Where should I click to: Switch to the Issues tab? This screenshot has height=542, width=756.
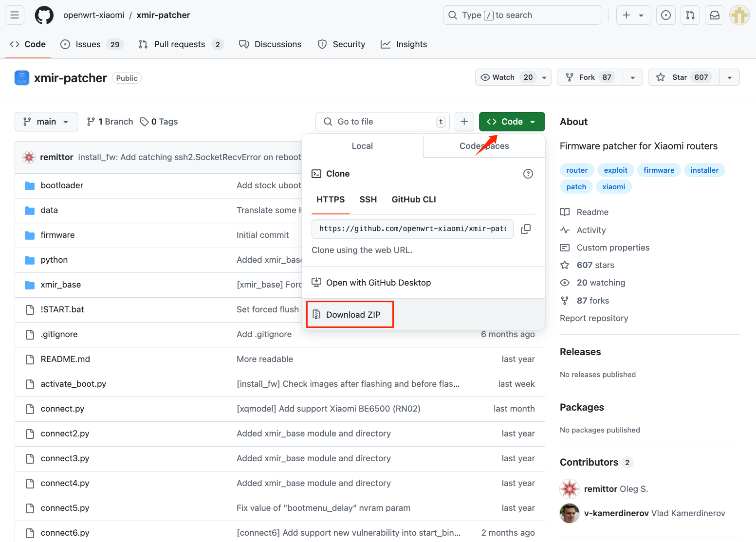[91, 44]
